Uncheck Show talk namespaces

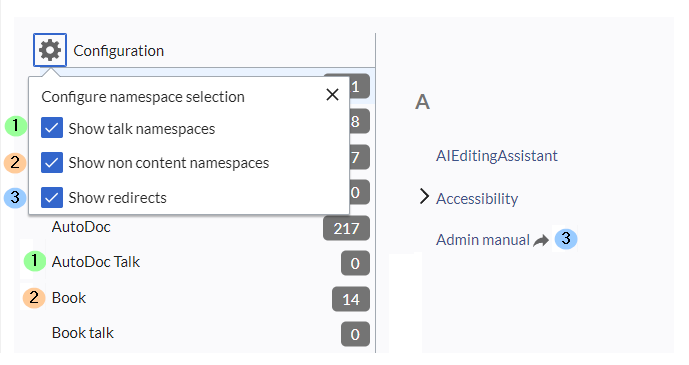click(x=52, y=128)
